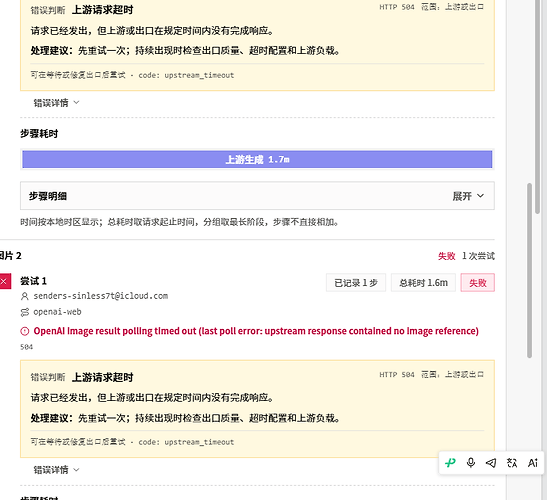Click the 图片 2 section heading
Screen dimensions: 547x500
(x=10, y=256)
